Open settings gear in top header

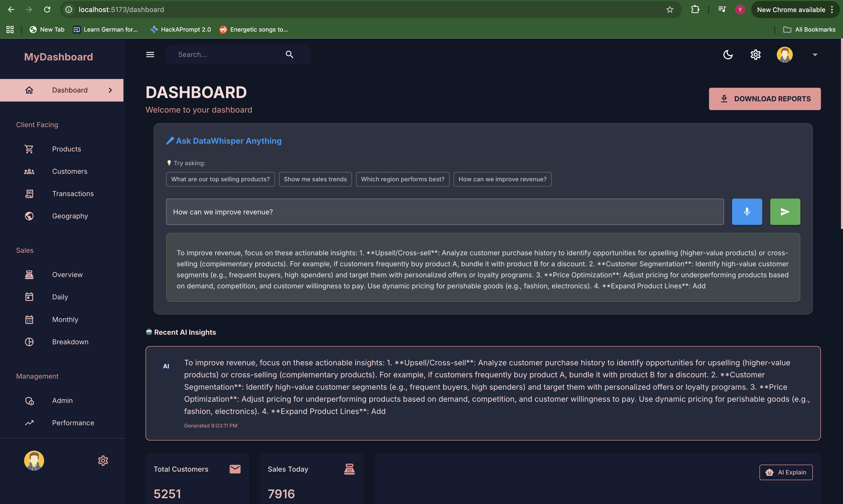pos(755,54)
